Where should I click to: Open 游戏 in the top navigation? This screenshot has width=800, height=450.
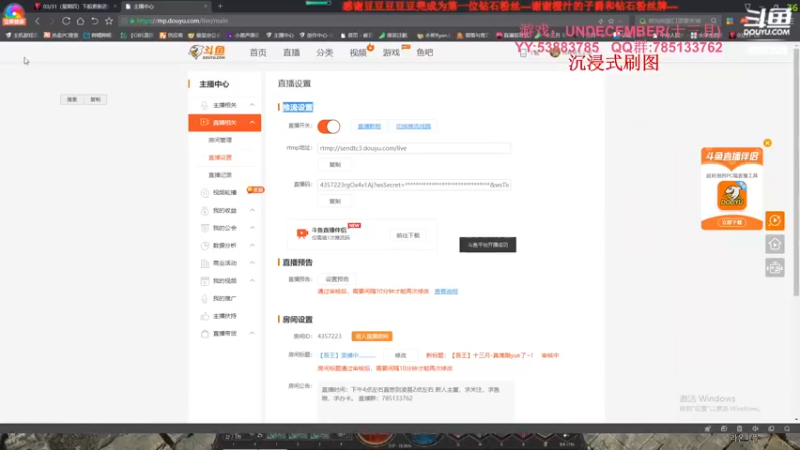(x=391, y=53)
